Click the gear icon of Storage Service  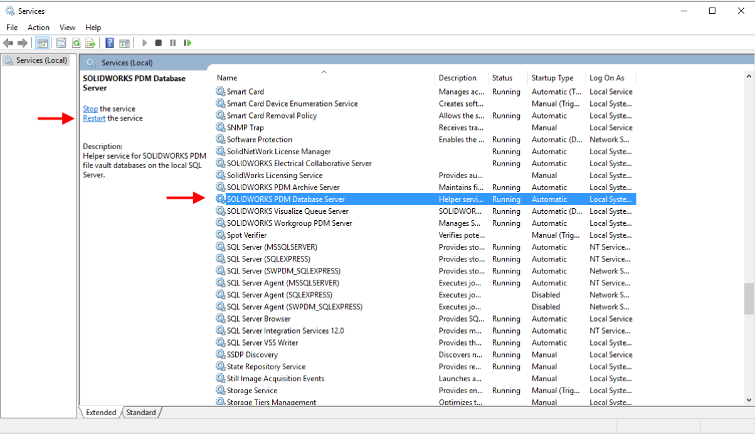[x=221, y=390]
